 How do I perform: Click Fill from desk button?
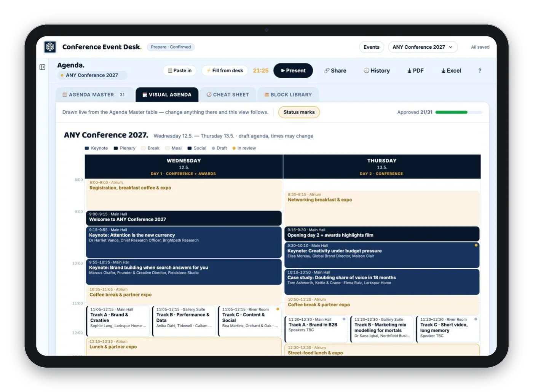225,70
